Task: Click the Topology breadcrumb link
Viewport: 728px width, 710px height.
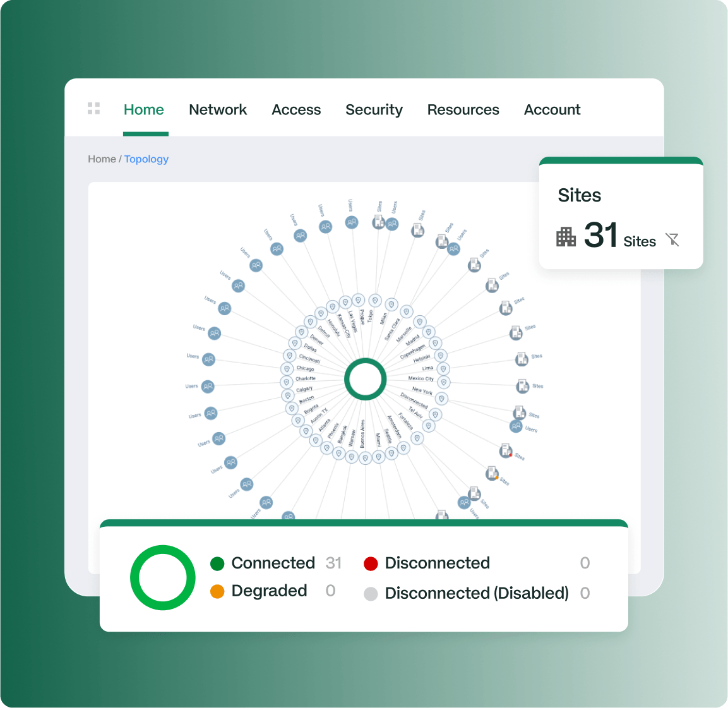Action: (146, 159)
